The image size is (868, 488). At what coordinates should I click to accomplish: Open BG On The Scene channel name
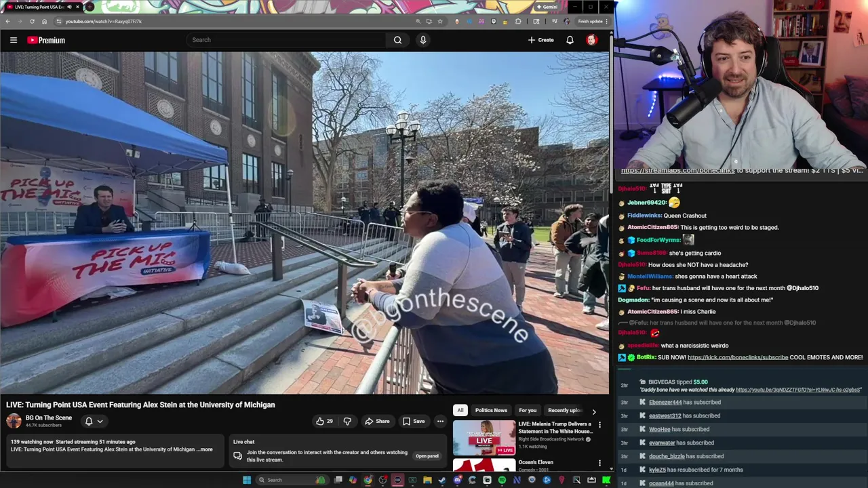click(49, 418)
